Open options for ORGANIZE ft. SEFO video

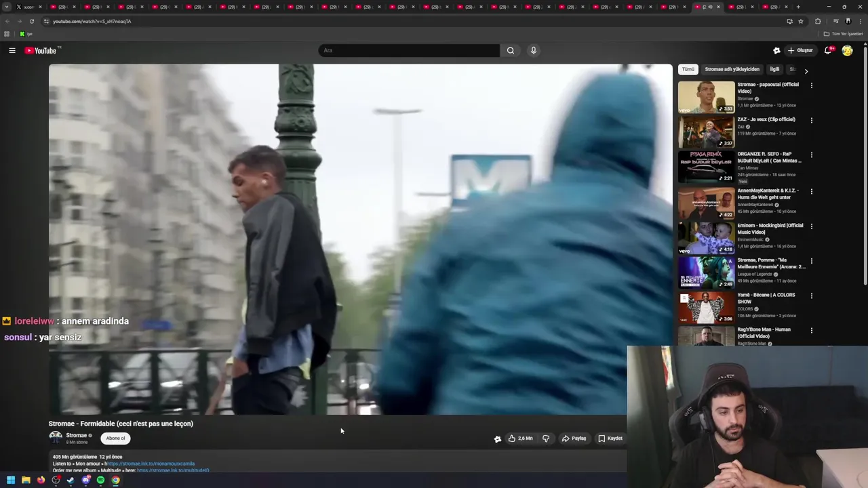click(811, 155)
